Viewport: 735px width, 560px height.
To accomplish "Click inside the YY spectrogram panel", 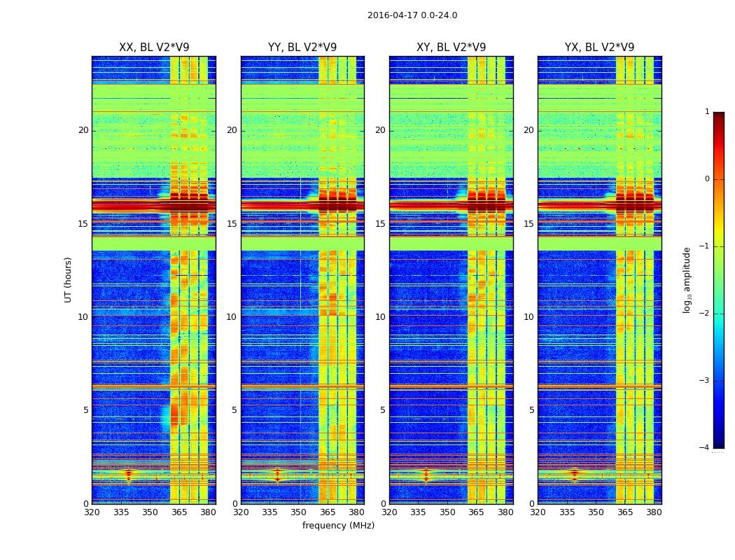I will 302,280.
